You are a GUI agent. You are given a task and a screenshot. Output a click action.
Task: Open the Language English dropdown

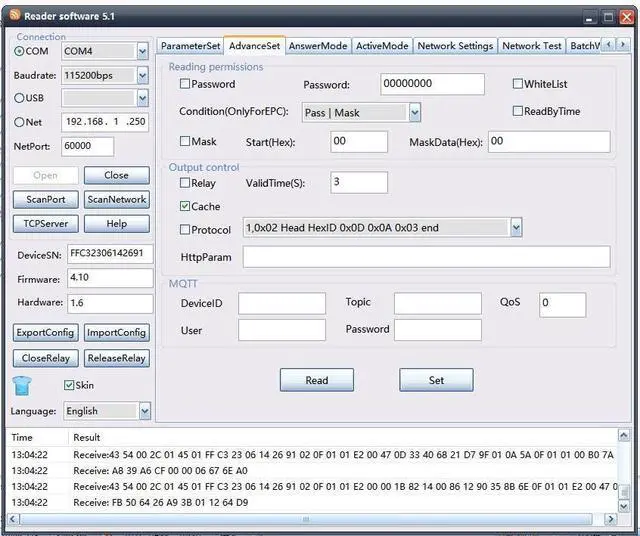[x=144, y=411]
